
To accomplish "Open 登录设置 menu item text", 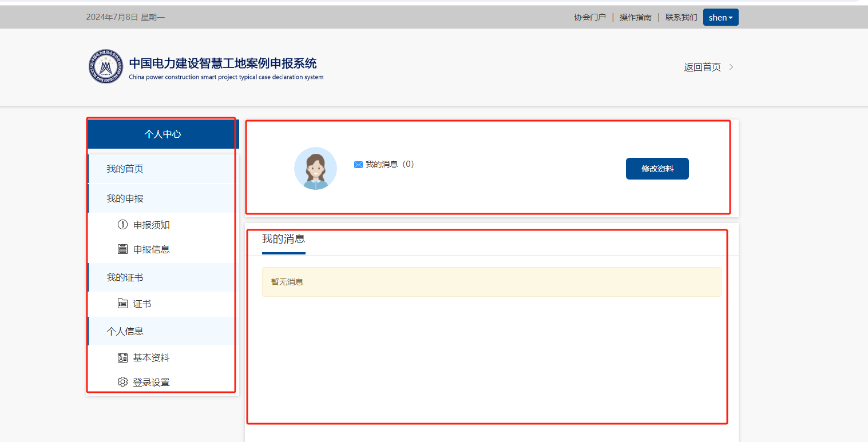I will coord(152,383).
